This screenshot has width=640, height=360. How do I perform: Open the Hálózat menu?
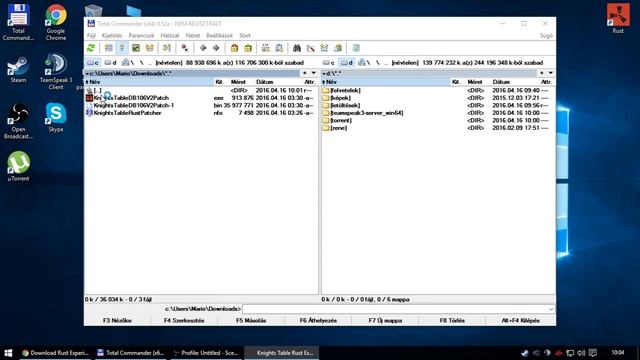pyautogui.click(x=170, y=36)
